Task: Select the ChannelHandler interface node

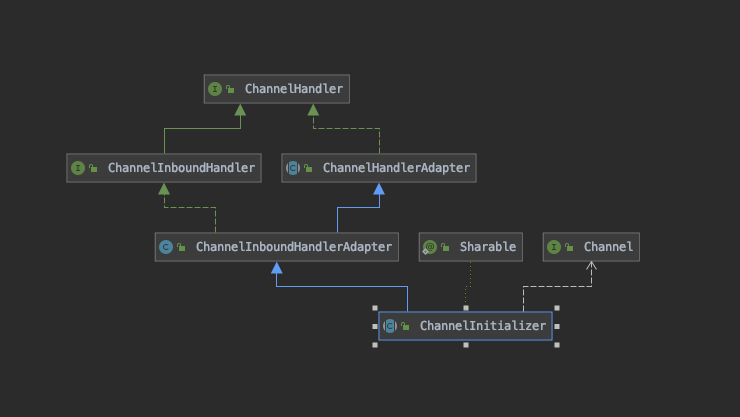Action: pyautogui.click(x=277, y=89)
